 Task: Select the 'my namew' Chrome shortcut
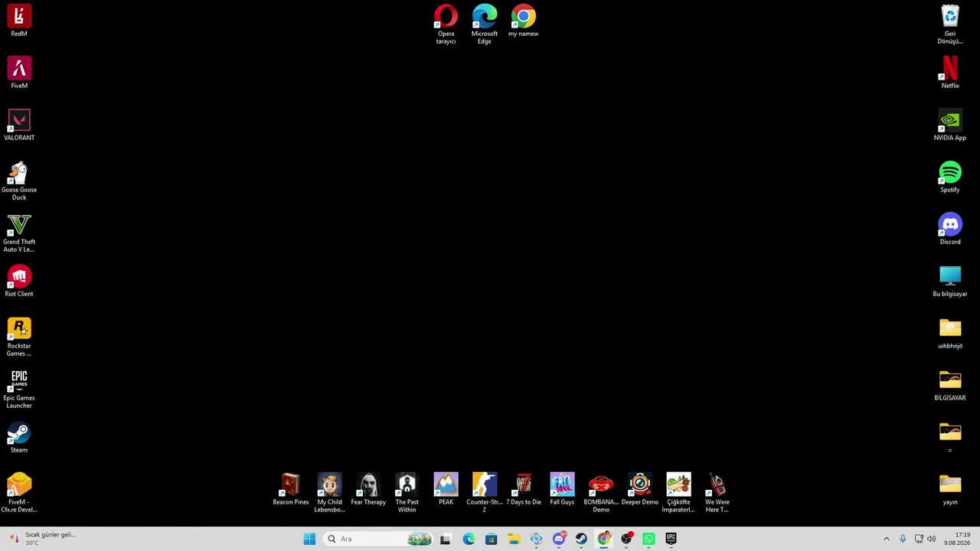524,21
